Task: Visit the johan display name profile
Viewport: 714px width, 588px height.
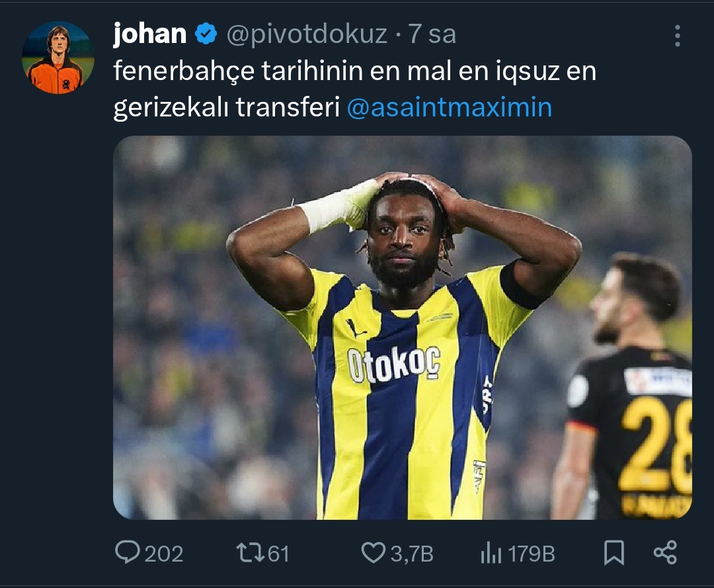Action: (150, 34)
